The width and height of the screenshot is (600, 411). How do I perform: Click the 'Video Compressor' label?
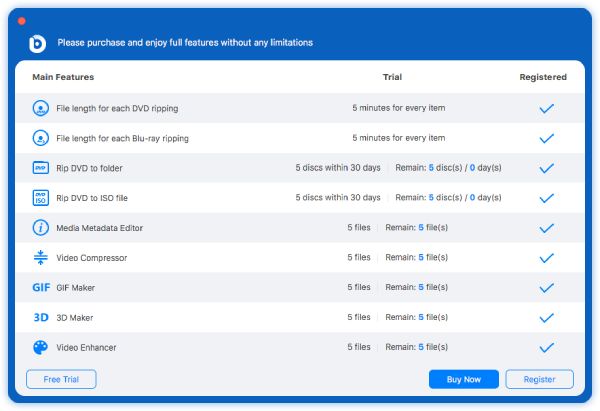coord(92,258)
